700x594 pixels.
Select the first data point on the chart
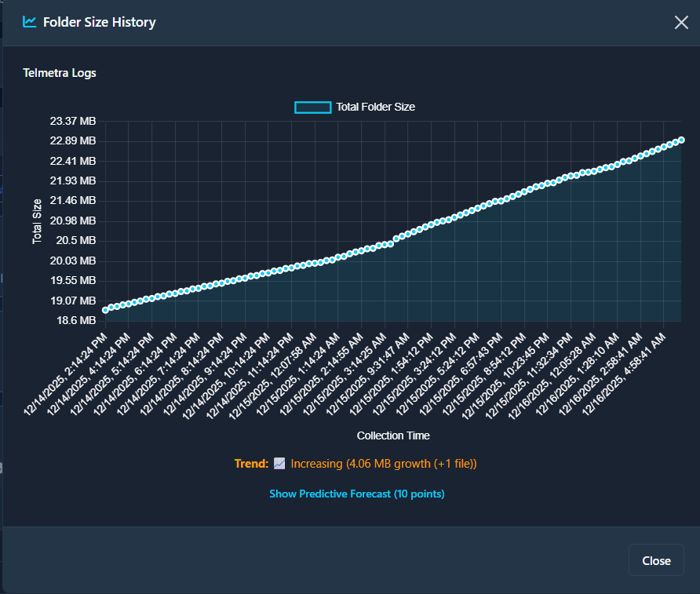coord(106,310)
